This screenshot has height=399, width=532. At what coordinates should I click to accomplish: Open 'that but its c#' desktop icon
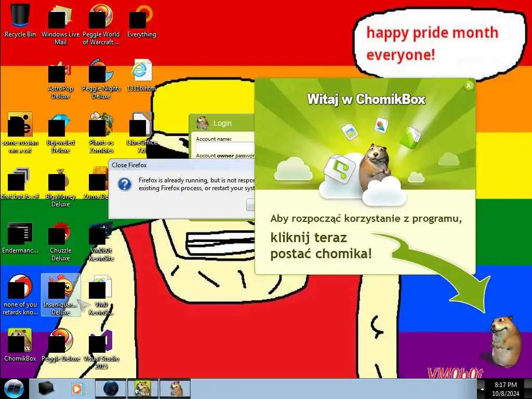[x=20, y=183]
